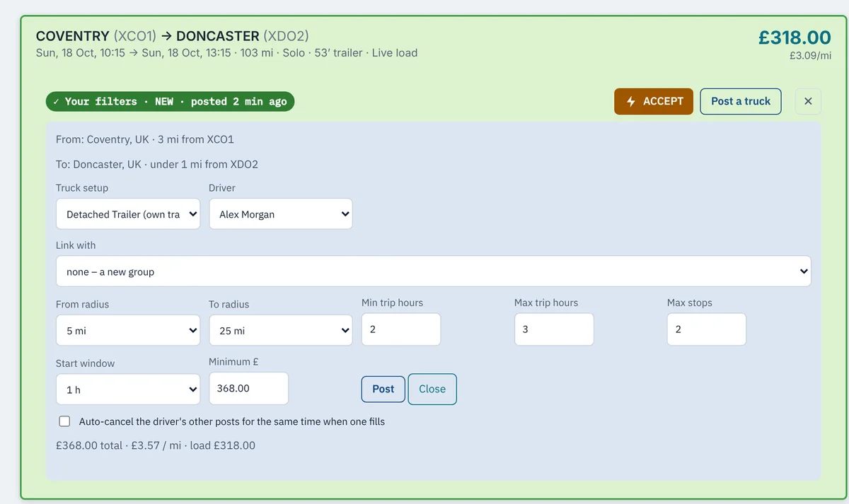The width and height of the screenshot is (849, 504).
Task: Focus the Min trip hours field
Action: click(x=401, y=329)
